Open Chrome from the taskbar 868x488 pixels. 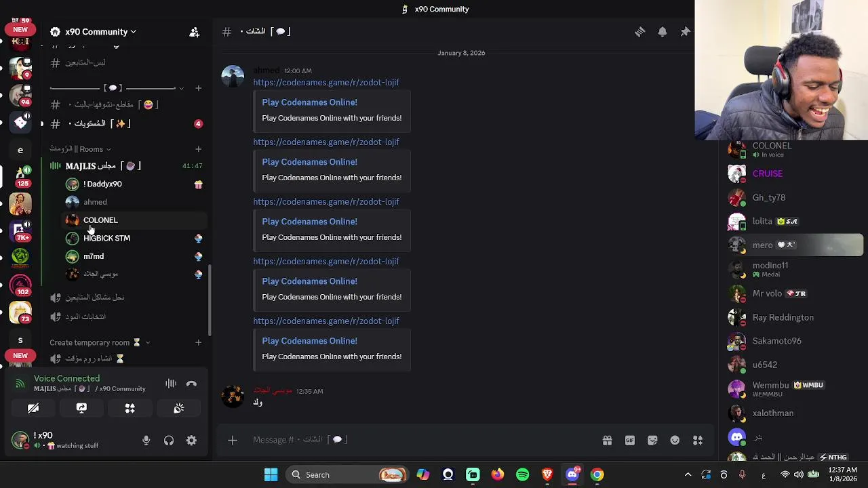point(597,474)
